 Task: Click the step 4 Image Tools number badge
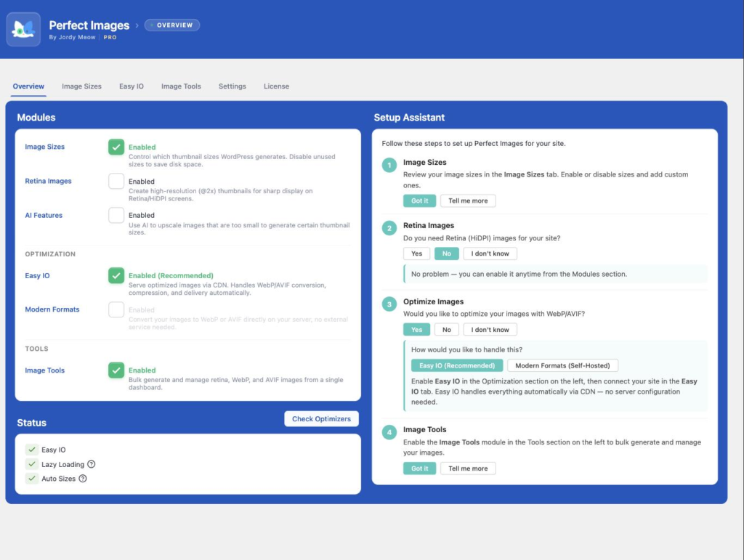[x=389, y=432]
